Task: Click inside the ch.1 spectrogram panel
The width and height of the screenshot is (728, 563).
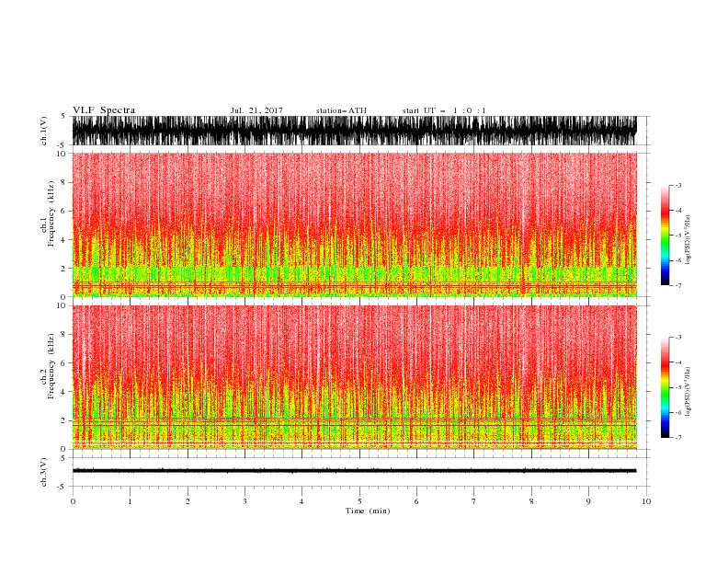Action: pyautogui.click(x=354, y=224)
